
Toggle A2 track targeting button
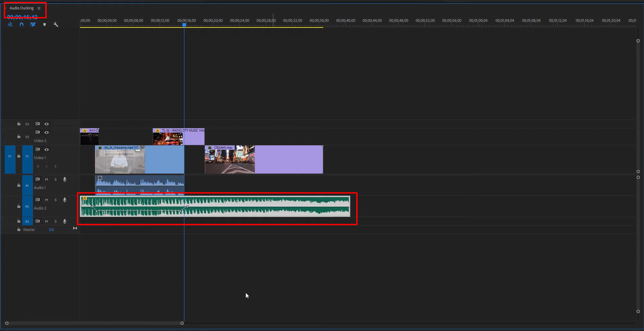27,206
